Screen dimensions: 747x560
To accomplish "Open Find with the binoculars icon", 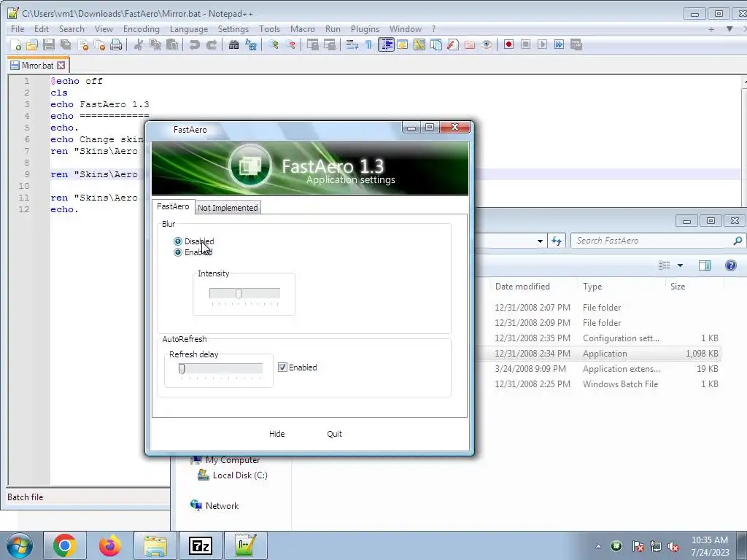I will click(233, 44).
